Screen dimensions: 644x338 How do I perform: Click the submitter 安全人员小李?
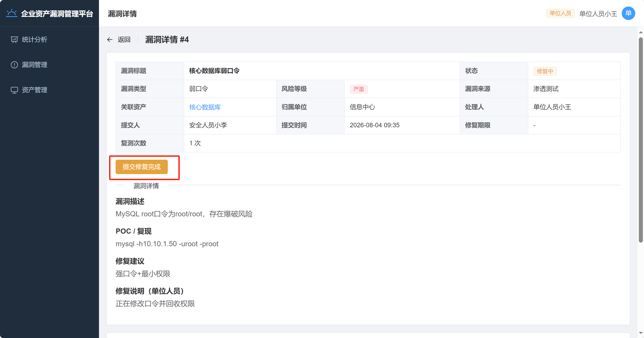coord(208,125)
